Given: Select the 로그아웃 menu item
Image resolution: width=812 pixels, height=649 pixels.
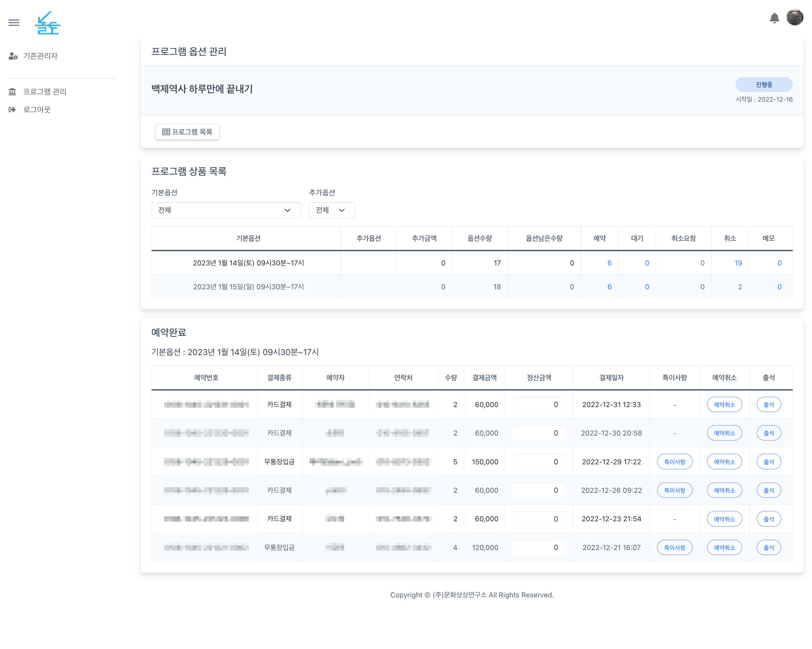Looking at the screenshot, I should tap(36, 110).
